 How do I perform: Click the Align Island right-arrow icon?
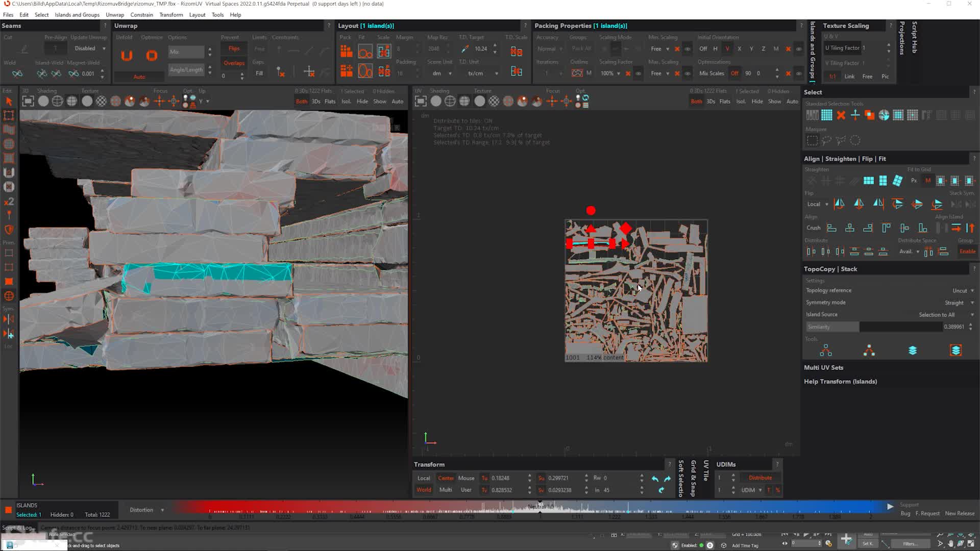[x=956, y=228]
